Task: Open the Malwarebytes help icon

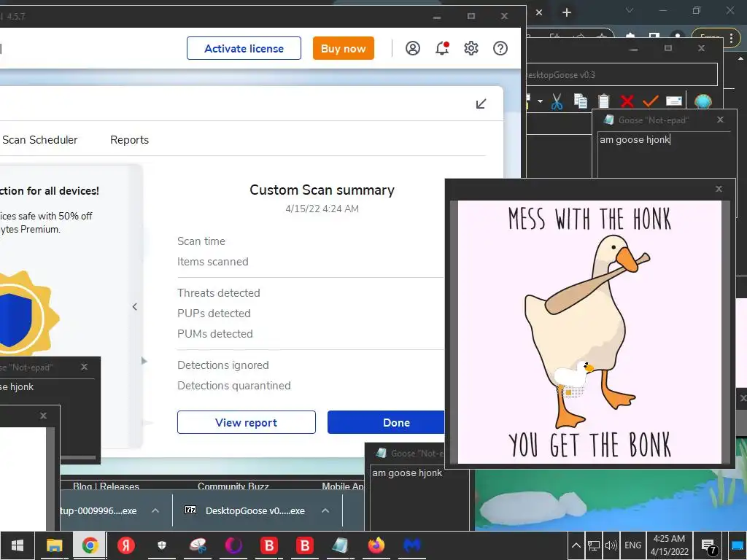Action: [500, 48]
